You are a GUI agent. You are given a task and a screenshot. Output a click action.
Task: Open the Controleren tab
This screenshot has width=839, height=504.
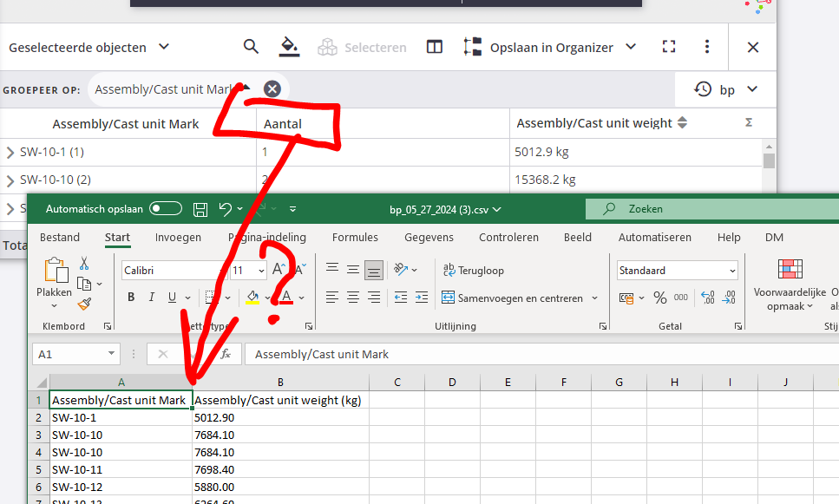pos(508,237)
